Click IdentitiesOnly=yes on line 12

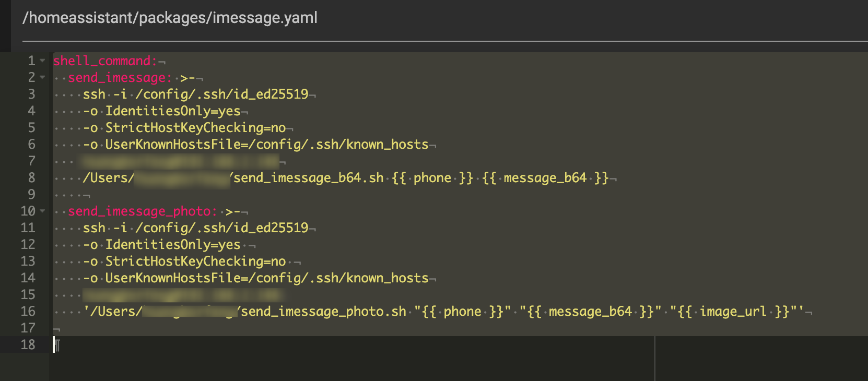[x=173, y=245]
